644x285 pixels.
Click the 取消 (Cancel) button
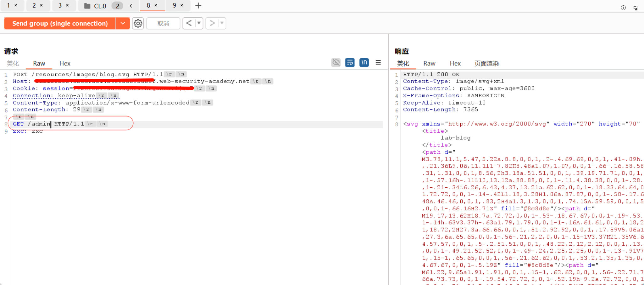[163, 23]
